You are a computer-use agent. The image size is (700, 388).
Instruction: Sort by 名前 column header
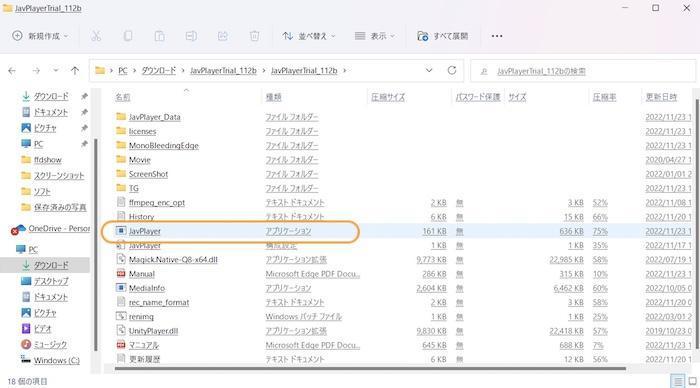123,97
